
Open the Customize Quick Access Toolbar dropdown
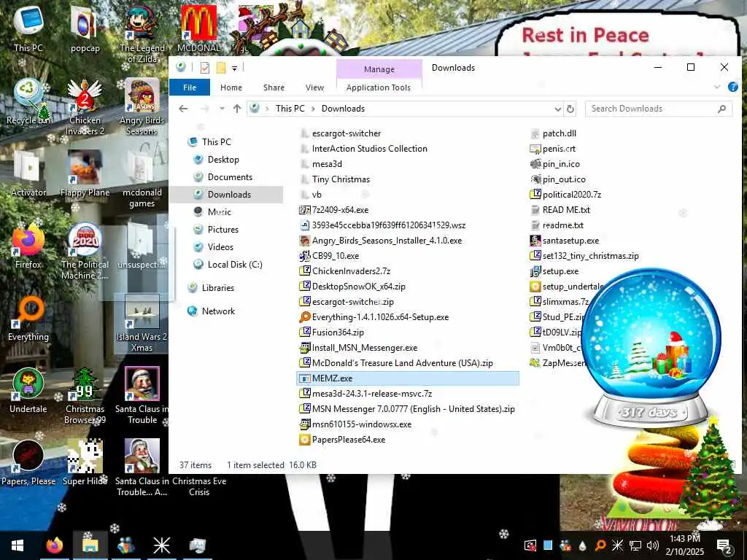tap(234, 69)
